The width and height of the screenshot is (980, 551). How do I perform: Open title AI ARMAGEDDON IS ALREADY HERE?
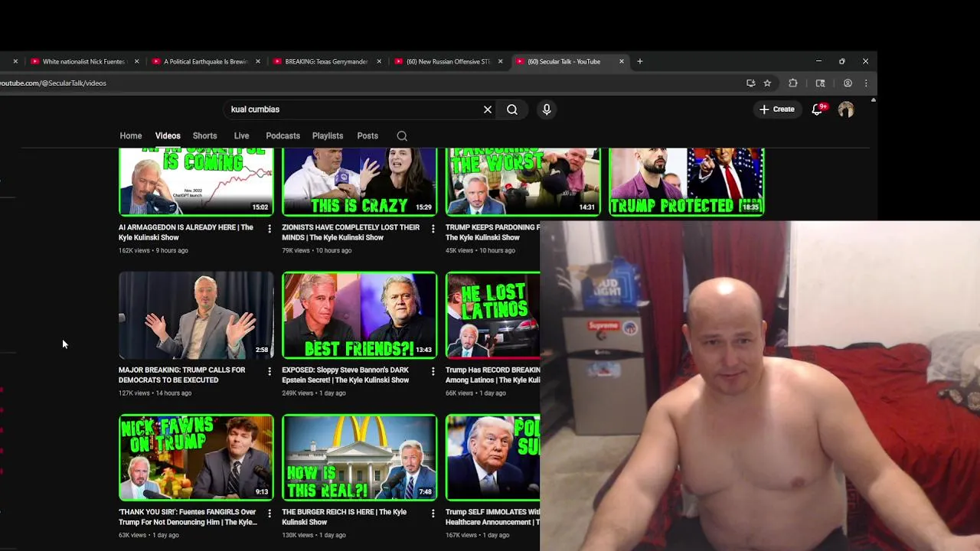pos(186,233)
